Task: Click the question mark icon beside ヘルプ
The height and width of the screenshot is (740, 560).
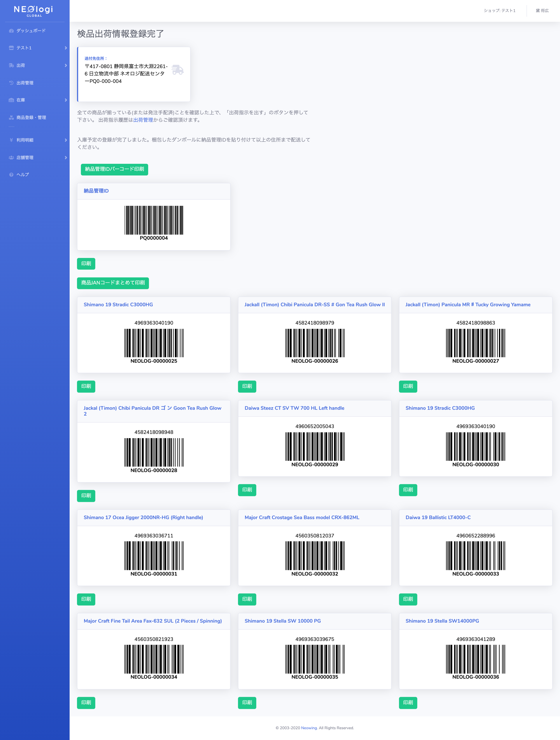Action: 11,175
